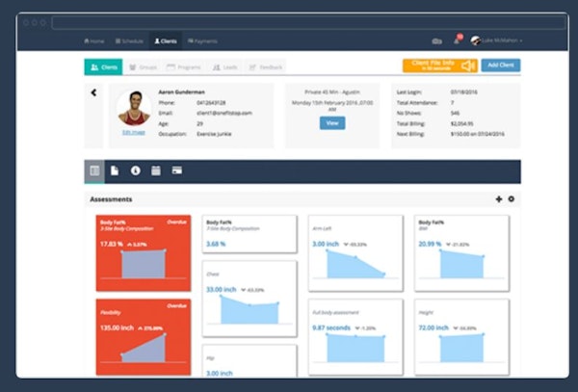
Task: Go to the Home menu item
Action: [93, 41]
